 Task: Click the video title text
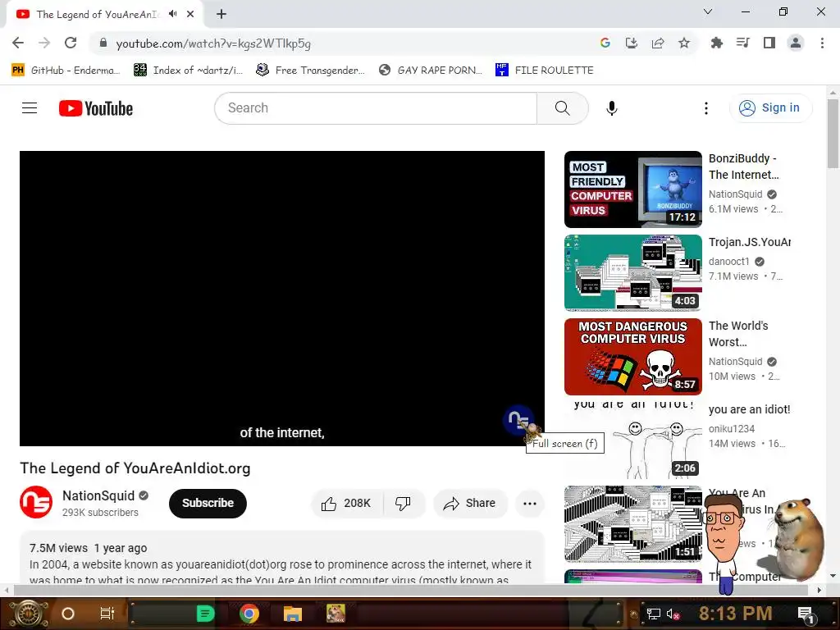pyautogui.click(x=135, y=468)
